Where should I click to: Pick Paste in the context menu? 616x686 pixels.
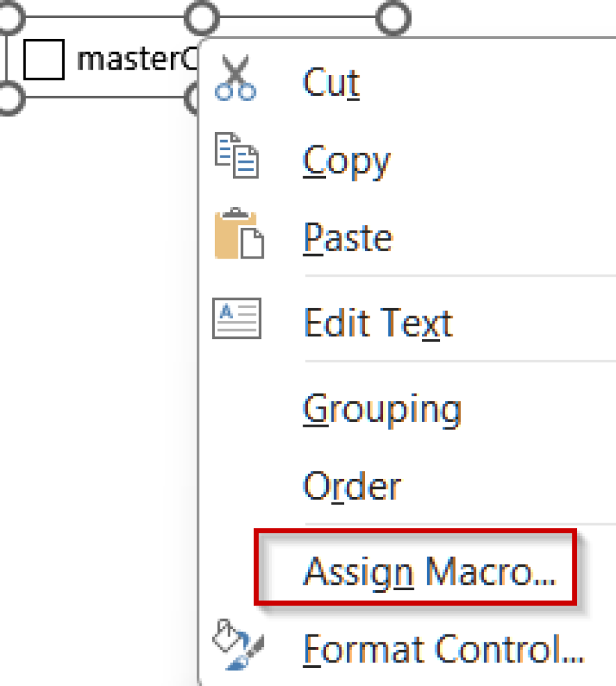coord(348,238)
